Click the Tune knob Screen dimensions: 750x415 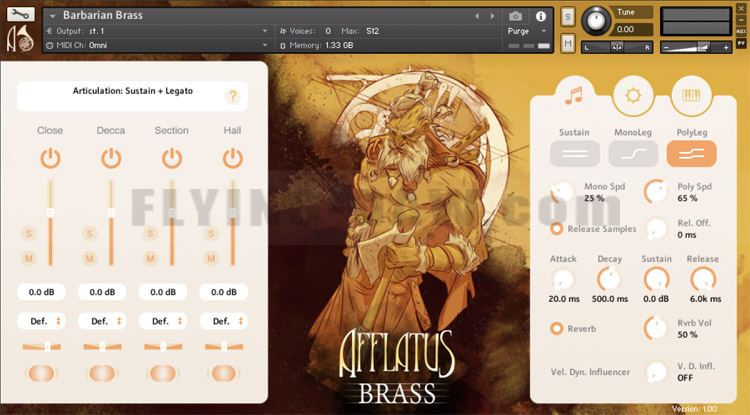596,21
